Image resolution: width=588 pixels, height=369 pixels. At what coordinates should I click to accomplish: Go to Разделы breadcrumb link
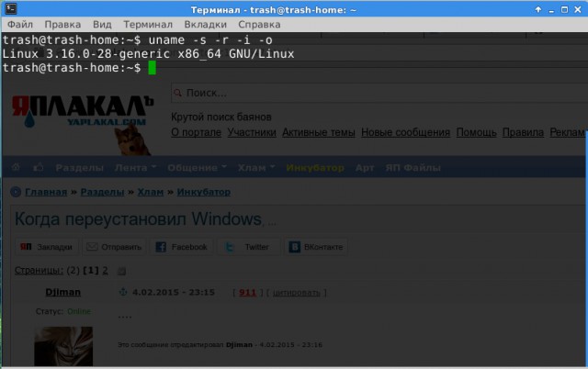[102, 192]
